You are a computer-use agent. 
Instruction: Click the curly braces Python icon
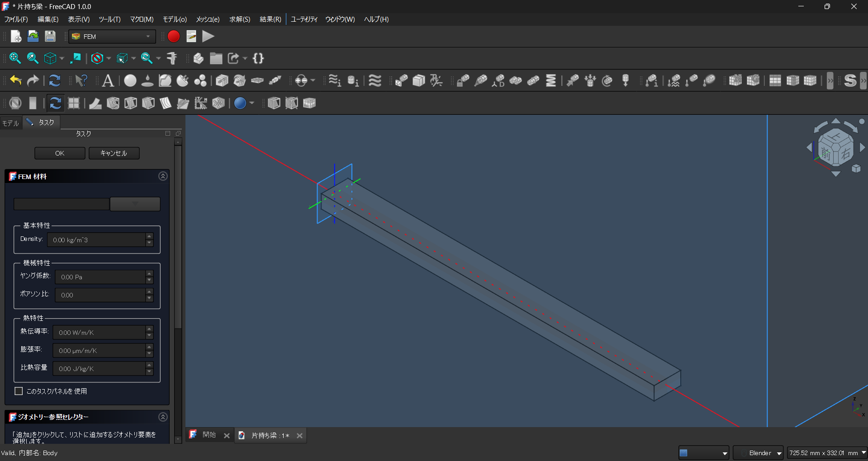coord(258,58)
